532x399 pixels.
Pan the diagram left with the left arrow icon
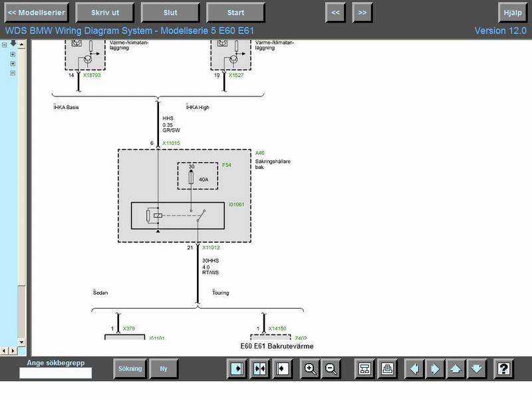414,368
